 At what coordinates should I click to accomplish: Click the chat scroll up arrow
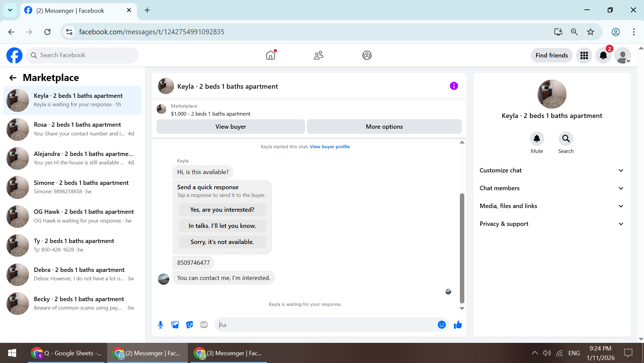(462, 143)
